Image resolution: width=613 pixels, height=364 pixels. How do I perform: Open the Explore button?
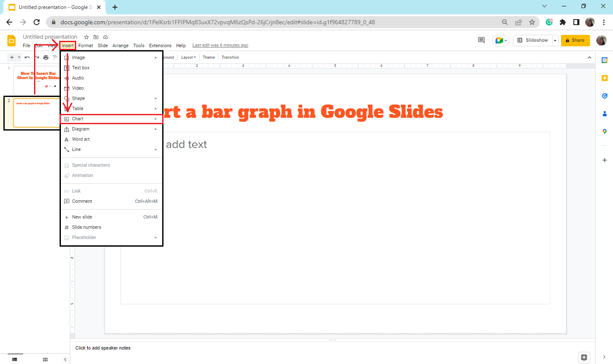coord(584,357)
